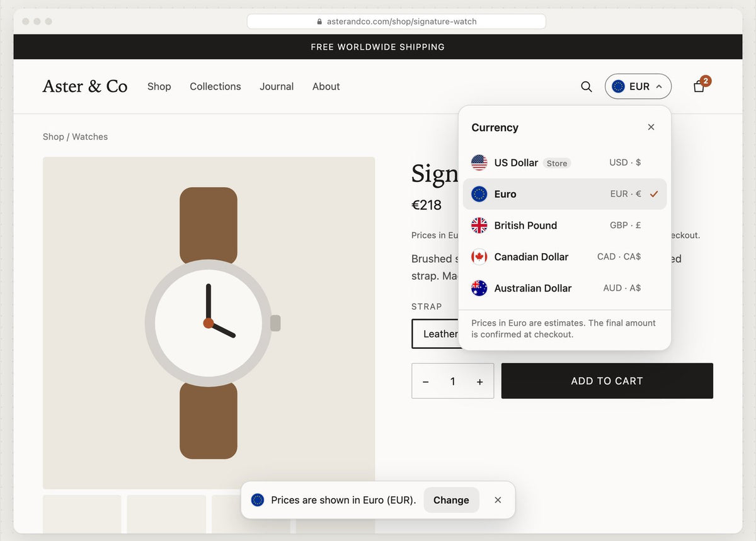Click the Watches breadcrumb link

pyautogui.click(x=90, y=137)
